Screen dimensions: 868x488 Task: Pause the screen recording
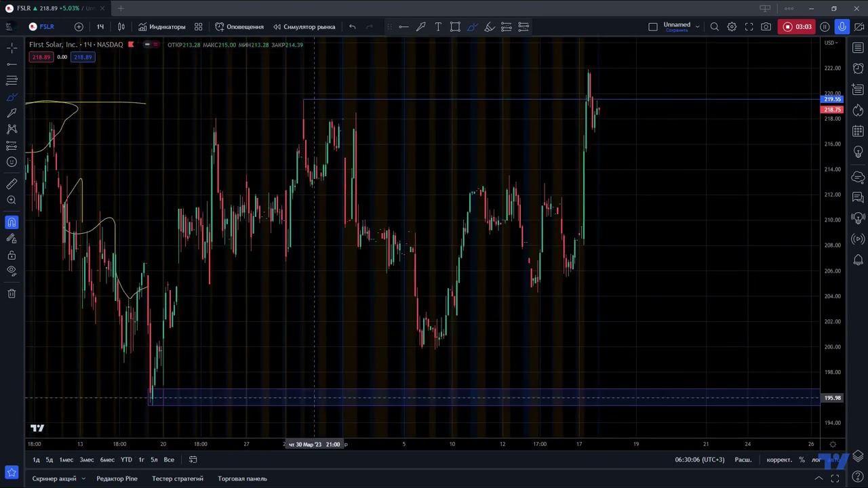[x=825, y=26]
